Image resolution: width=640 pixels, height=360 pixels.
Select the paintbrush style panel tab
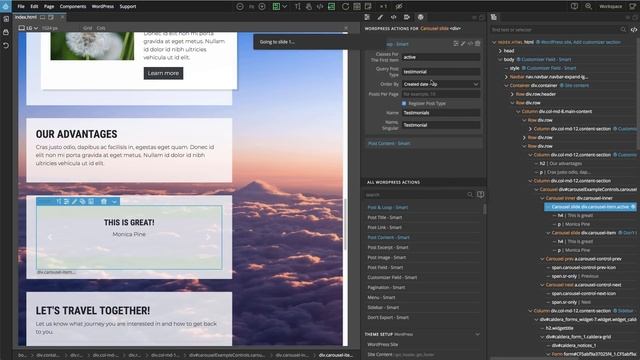pyautogui.click(x=380, y=17)
